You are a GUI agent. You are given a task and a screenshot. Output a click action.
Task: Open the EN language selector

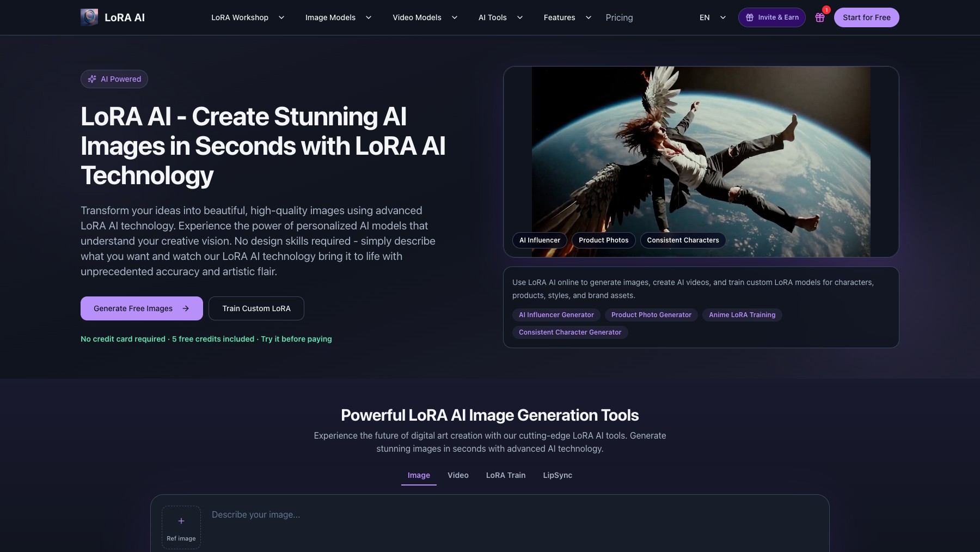(713, 17)
